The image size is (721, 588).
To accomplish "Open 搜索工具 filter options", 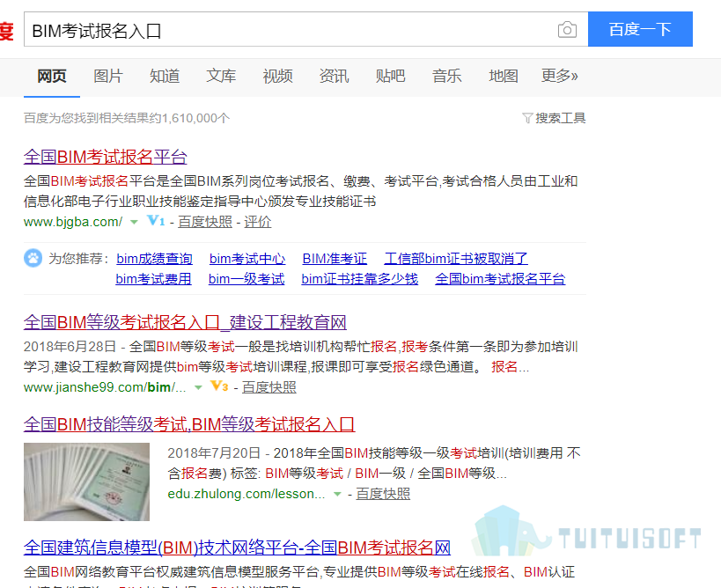I will pyautogui.click(x=560, y=118).
